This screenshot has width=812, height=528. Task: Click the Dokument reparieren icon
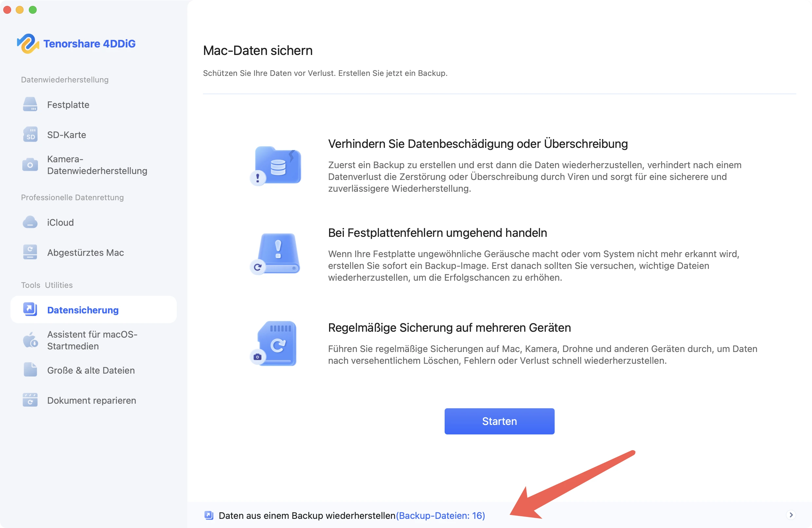30,400
